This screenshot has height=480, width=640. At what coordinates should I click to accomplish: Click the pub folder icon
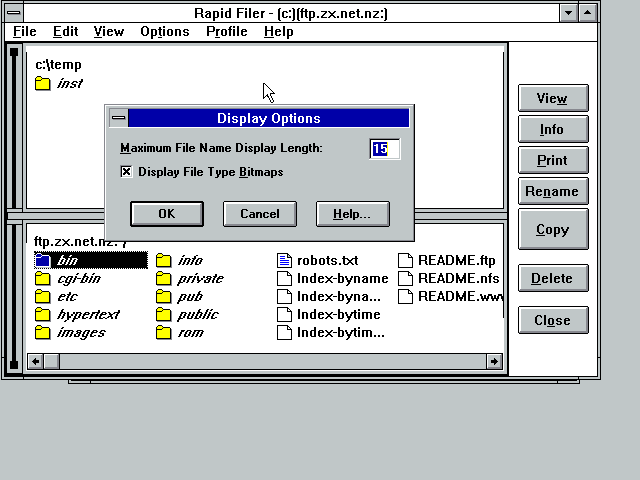coord(164,296)
